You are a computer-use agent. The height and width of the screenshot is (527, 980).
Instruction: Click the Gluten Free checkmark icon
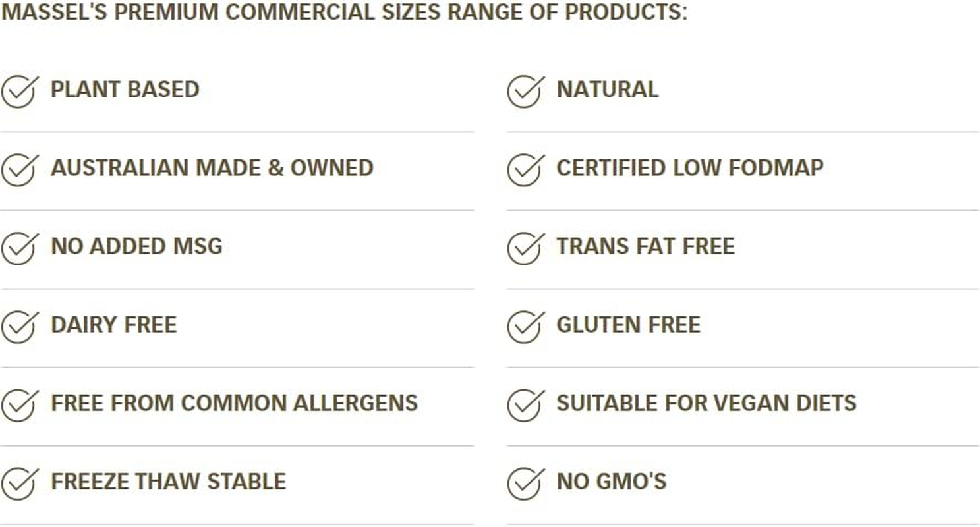click(525, 326)
